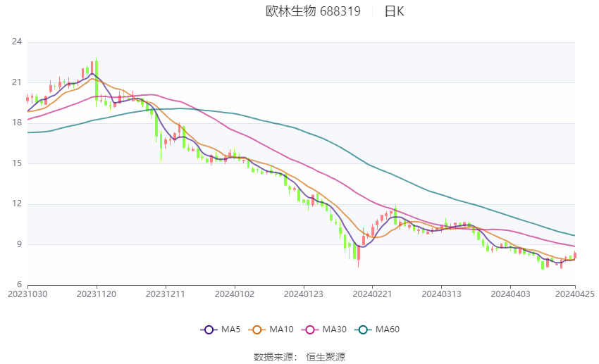Viewport: 599px width, 364px height.
Task: Hide the MA30 line via its label
Action: [334, 330]
